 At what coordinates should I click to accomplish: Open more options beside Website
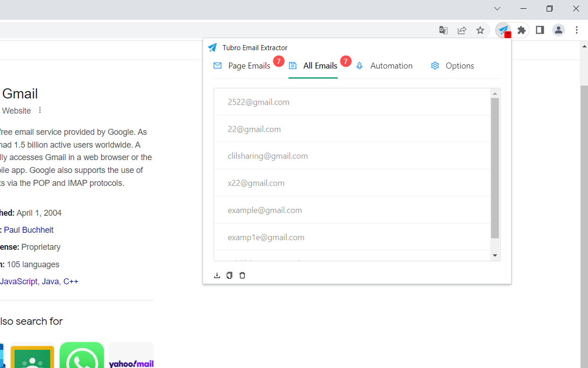[40, 110]
